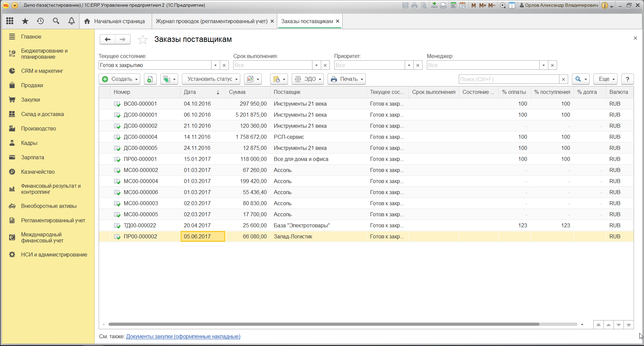Close the Заказы поставщикам form with the X
Image resolution: width=644 pixels, height=346 pixels.
tap(635, 38)
